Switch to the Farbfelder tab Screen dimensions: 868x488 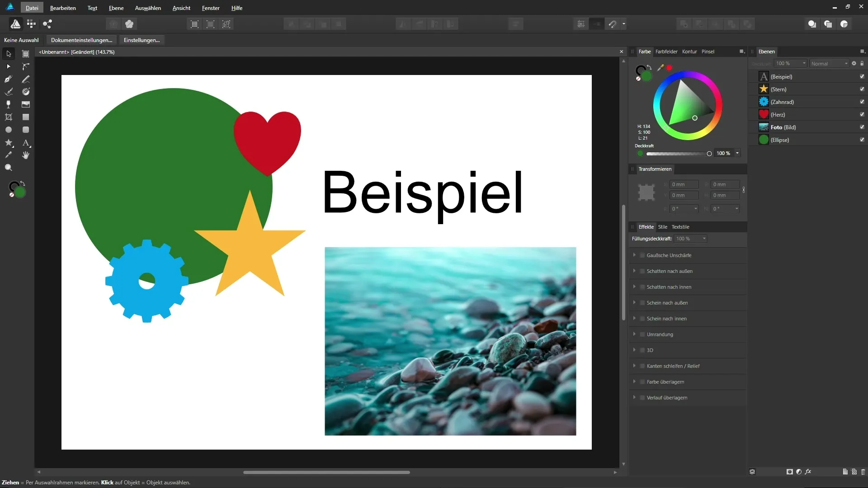[666, 52]
